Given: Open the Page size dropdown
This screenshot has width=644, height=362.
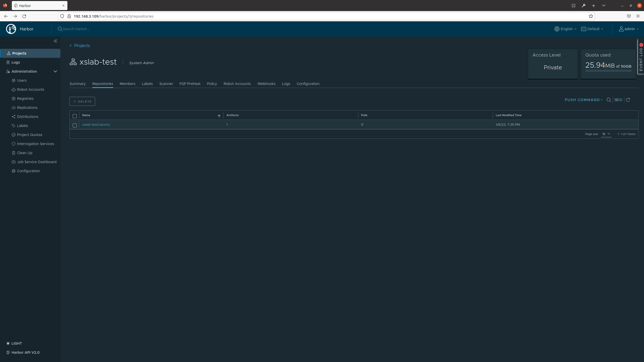Looking at the screenshot, I should tap(606, 134).
